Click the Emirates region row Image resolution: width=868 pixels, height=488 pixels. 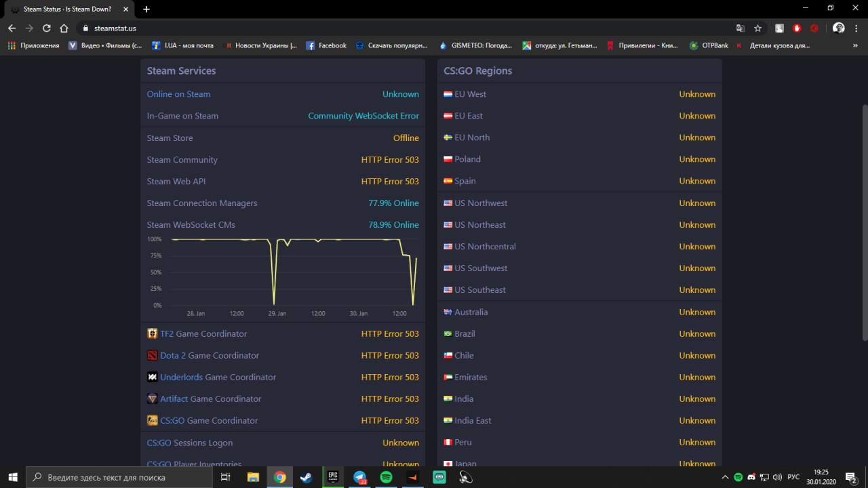point(580,377)
